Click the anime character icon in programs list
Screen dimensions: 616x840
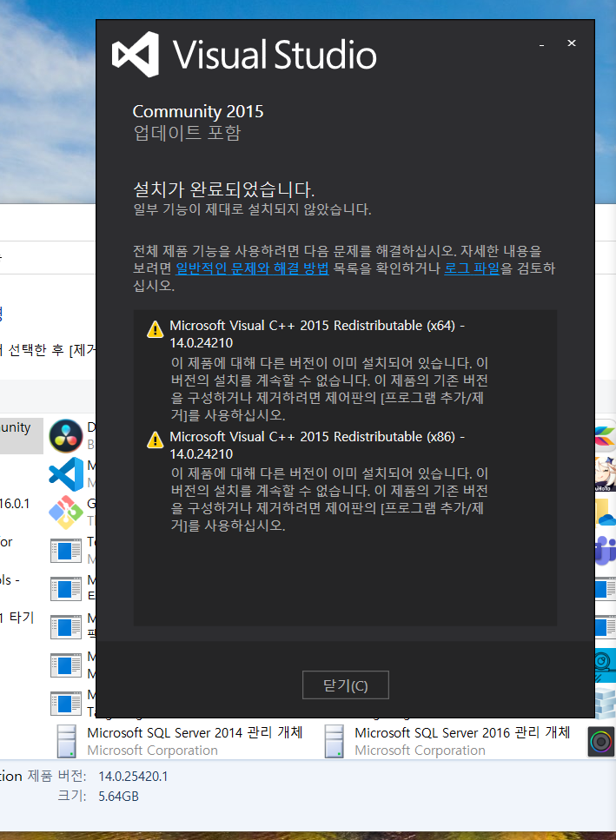[x=606, y=474]
